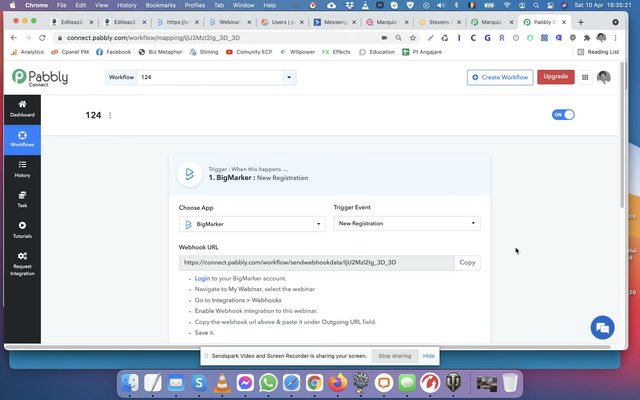This screenshot has height=400, width=640.
Task: Open the Trigger Event dropdown
Action: (x=407, y=223)
